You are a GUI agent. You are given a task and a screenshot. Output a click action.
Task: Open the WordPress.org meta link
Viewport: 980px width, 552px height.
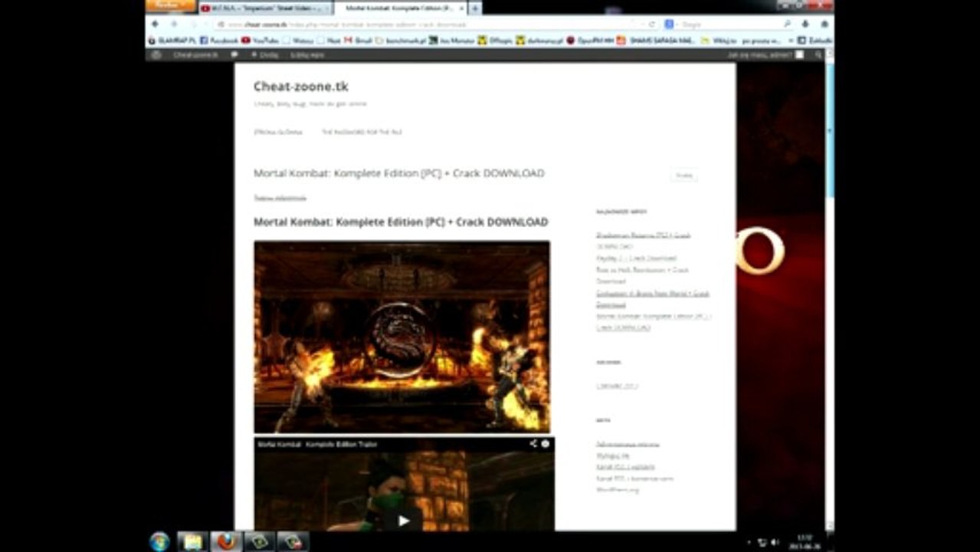coord(617,490)
